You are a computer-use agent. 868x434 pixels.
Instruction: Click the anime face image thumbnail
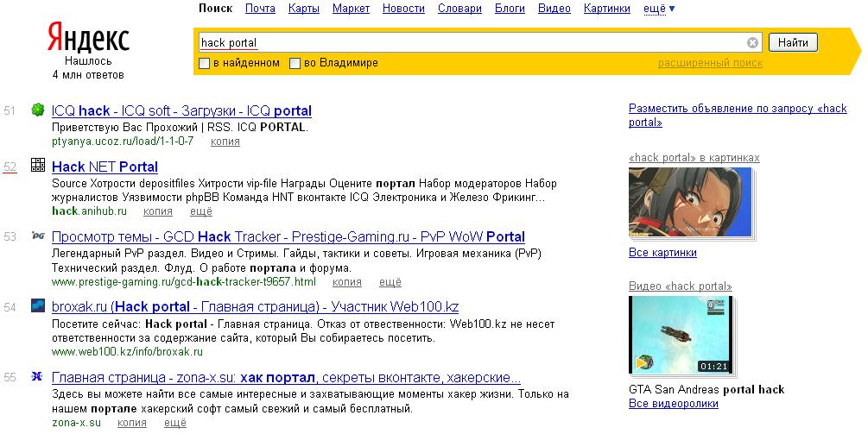690,203
